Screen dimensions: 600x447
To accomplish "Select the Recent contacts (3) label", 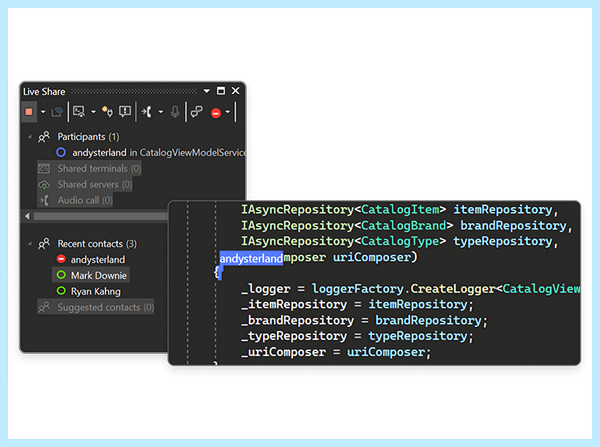I will pyautogui.click(x=97, y=244).
